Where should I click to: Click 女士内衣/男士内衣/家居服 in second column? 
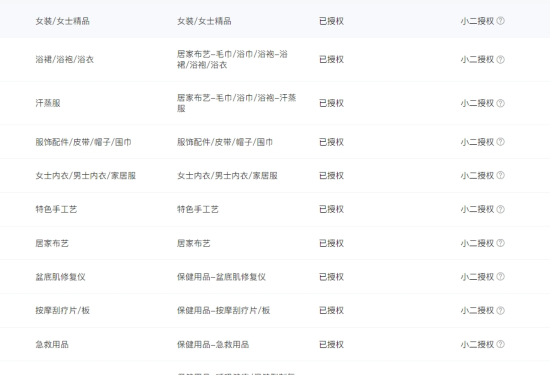point(227,175)
